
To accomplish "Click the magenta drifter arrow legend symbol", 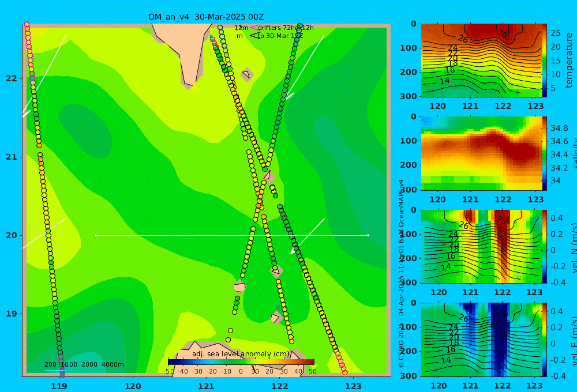I will [254, 27].
